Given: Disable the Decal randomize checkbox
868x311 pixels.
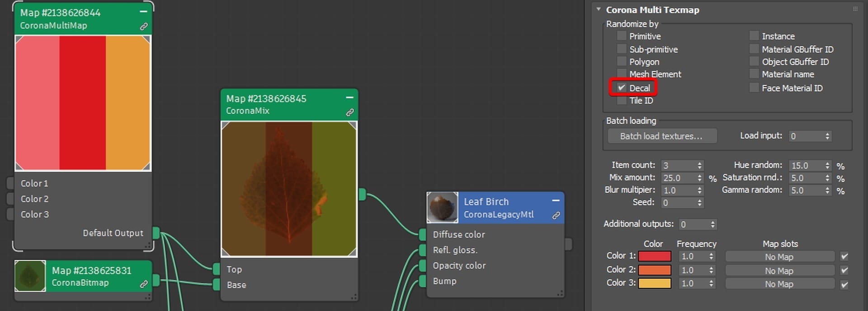Looking at the screenshot, I should pos(622,88).
